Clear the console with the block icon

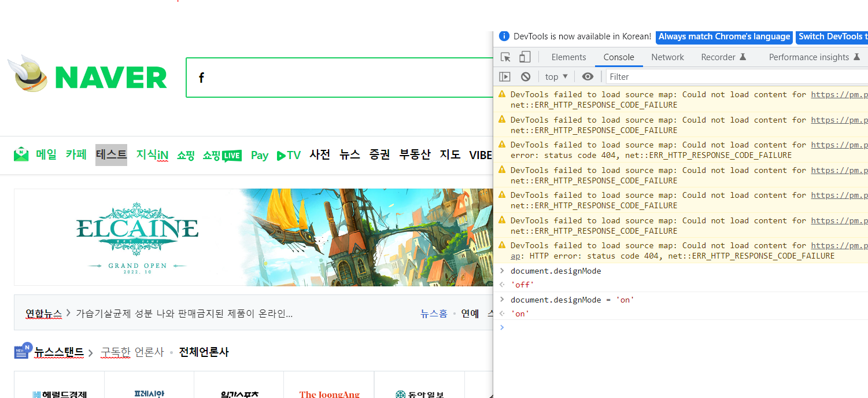526,76
